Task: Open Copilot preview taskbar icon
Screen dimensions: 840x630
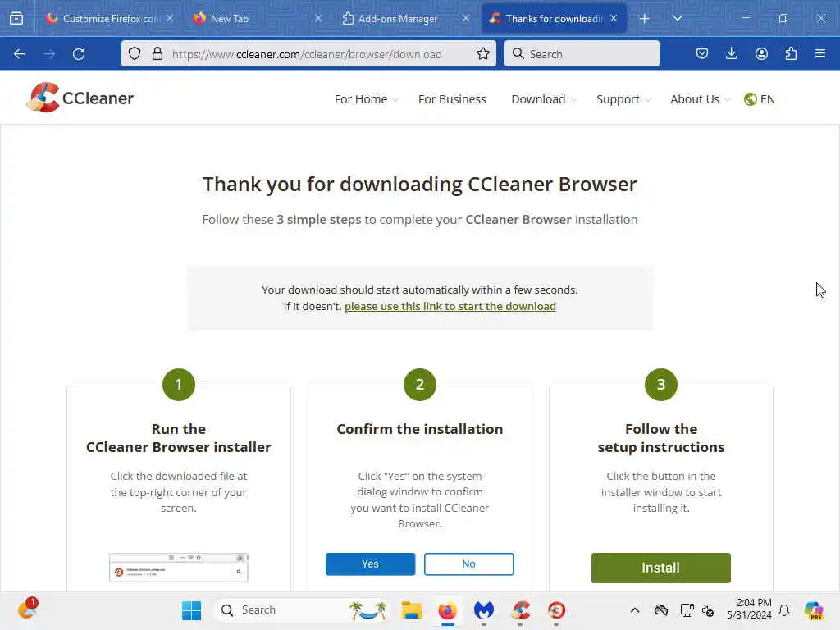Action: tap(814, 610)
